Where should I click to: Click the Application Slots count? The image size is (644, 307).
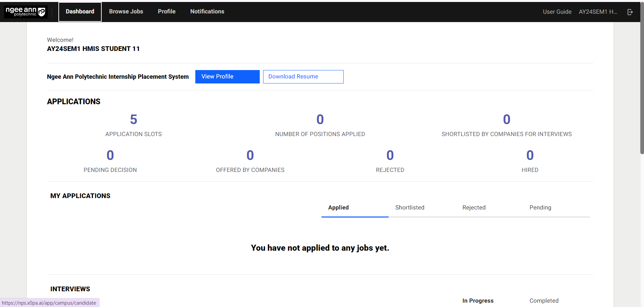click(134, 120)
